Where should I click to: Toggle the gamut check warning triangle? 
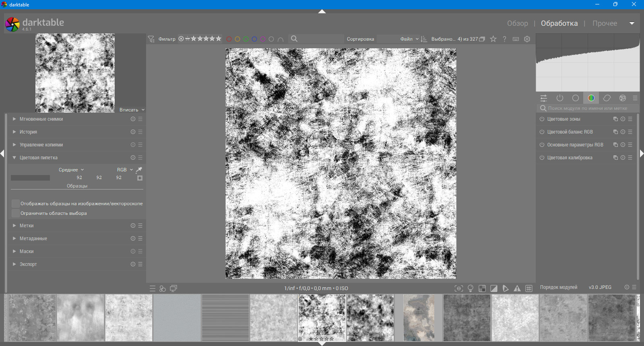point(517,288)
